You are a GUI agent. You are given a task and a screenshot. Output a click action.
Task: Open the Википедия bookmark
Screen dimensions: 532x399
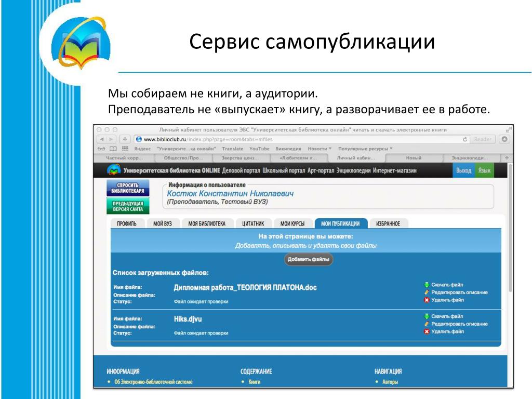[288, 149]
